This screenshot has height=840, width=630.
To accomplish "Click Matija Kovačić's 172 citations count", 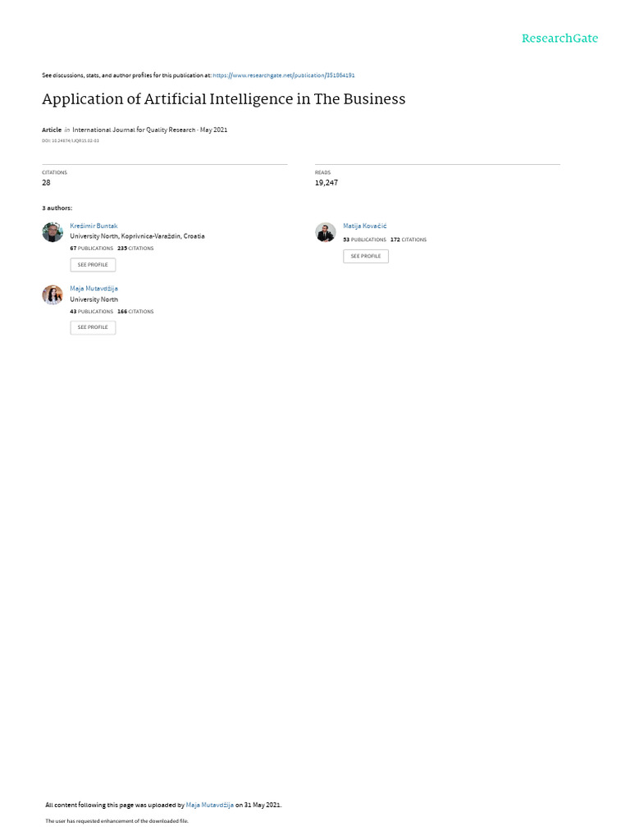I will 409,240.
